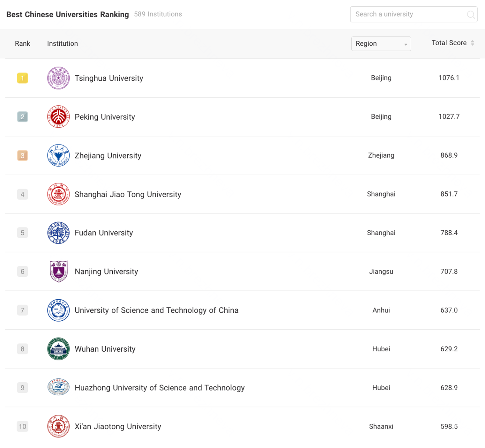Click the Tsinghua University logo
This screenshot has height=448, width=485.
[x=58, y=78]
